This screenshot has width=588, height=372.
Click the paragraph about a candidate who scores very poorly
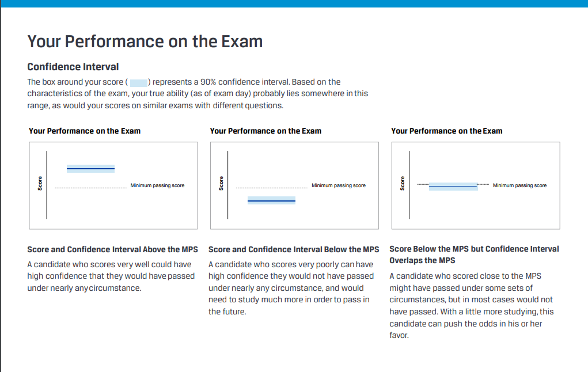point(291,288)
